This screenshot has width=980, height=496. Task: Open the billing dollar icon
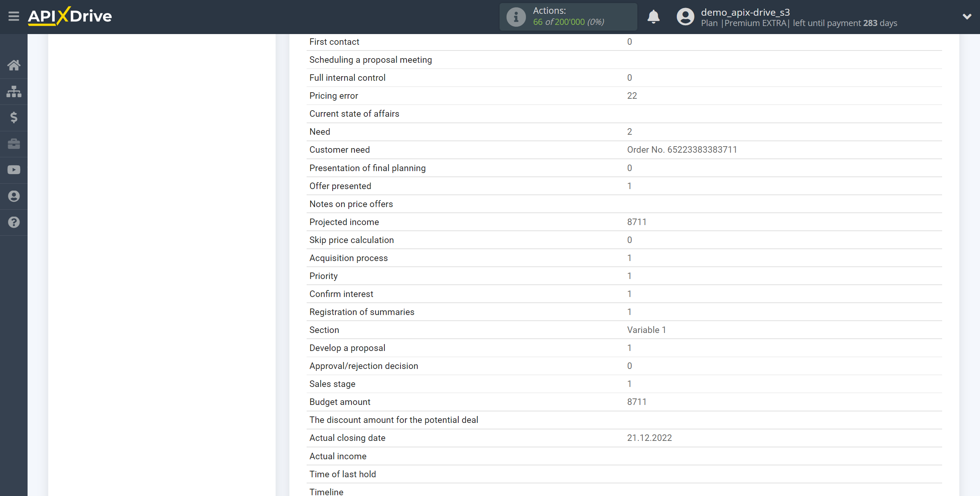pos(14,117)
